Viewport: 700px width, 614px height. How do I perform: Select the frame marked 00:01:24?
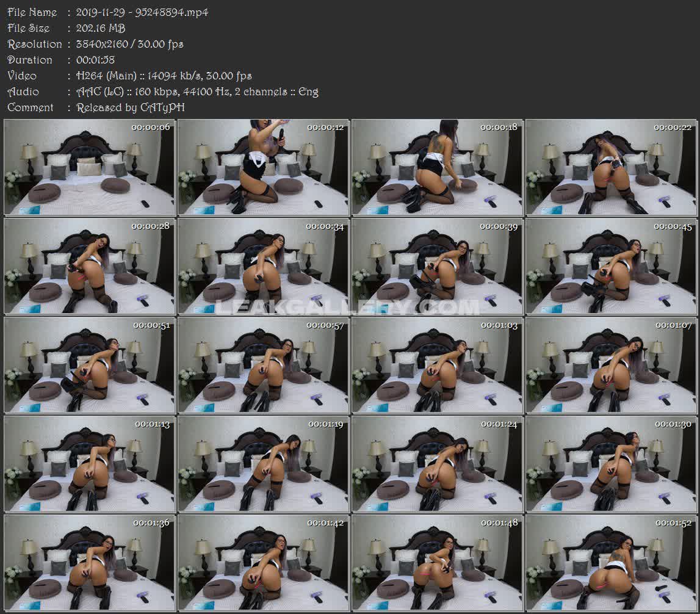(436, 464)
